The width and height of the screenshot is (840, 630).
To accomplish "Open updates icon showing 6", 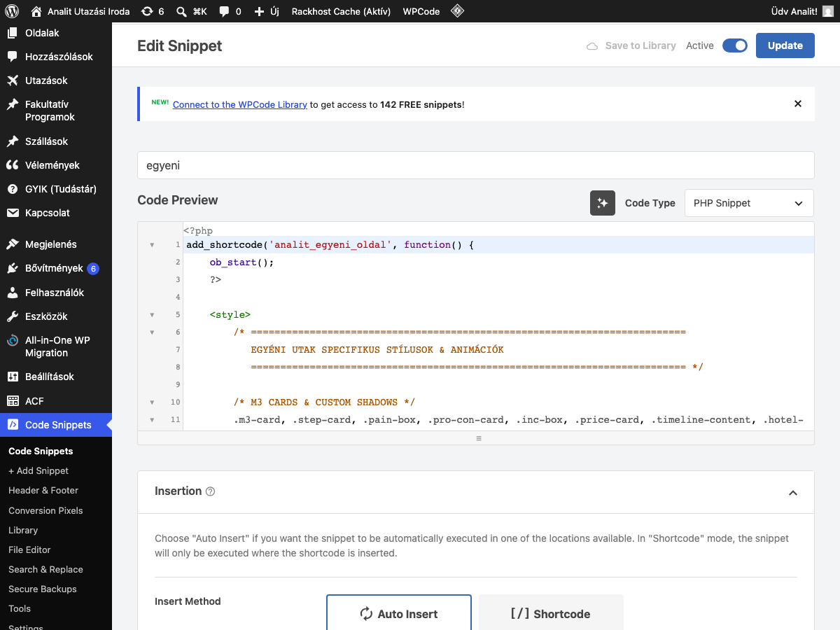I will click(153, 11).
